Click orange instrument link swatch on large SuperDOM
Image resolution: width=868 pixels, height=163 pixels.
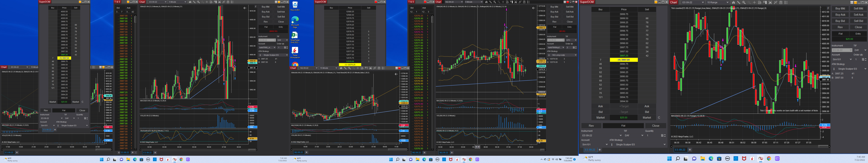click(656, 2)
